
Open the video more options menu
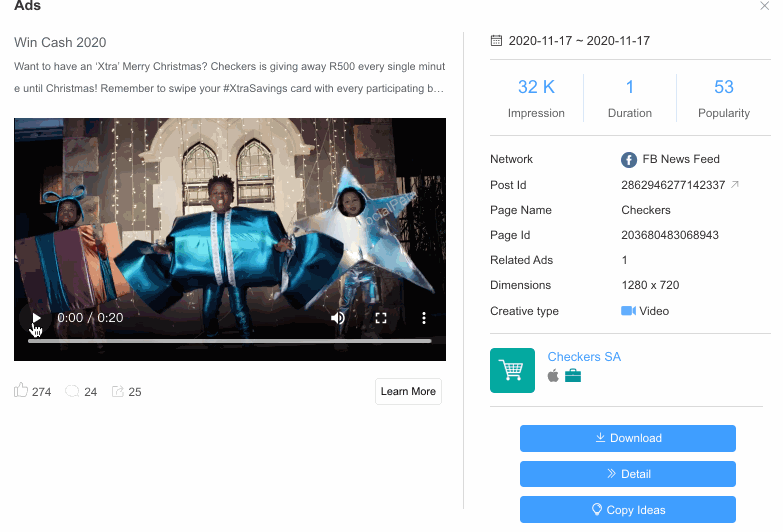pos(424,318)
